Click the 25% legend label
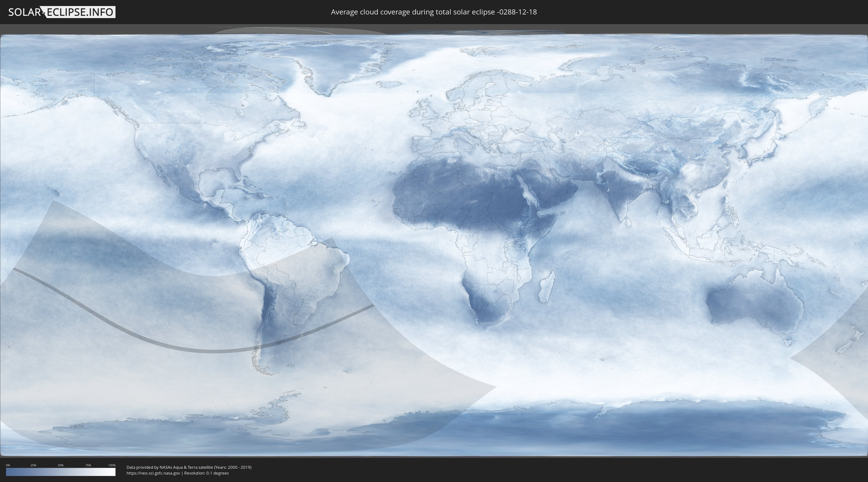 click(33, 465)
